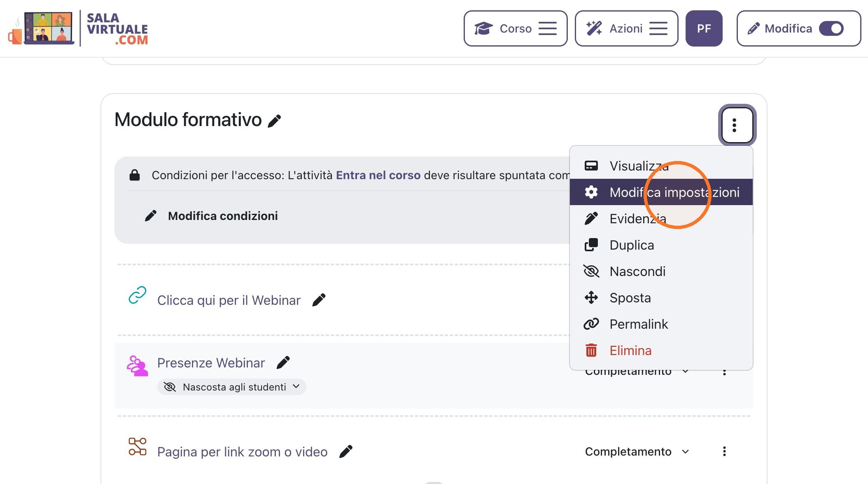Click the Webinar URL link icon
Viewport: 868px width, 484px height.
pyautogui.click(x=138, y=295)
